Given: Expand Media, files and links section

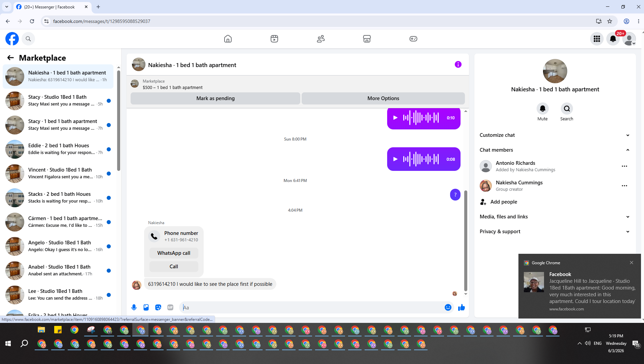Looking at the screenshot, I should pos(555,217).
